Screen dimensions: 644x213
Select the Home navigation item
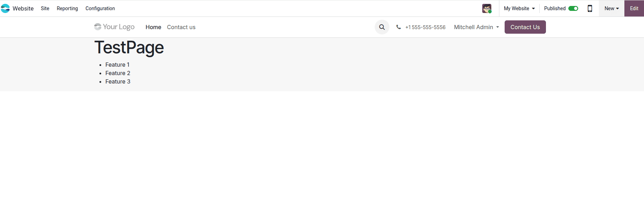point(153,27)
